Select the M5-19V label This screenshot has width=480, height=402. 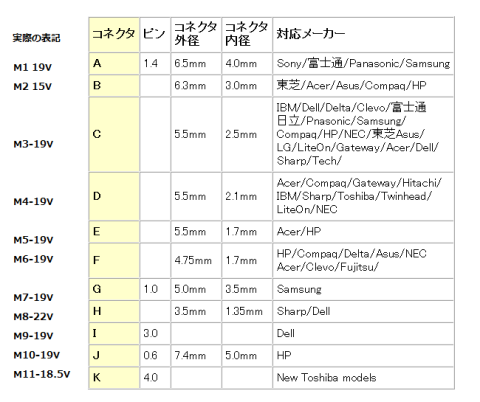click(x=33, y=240)
